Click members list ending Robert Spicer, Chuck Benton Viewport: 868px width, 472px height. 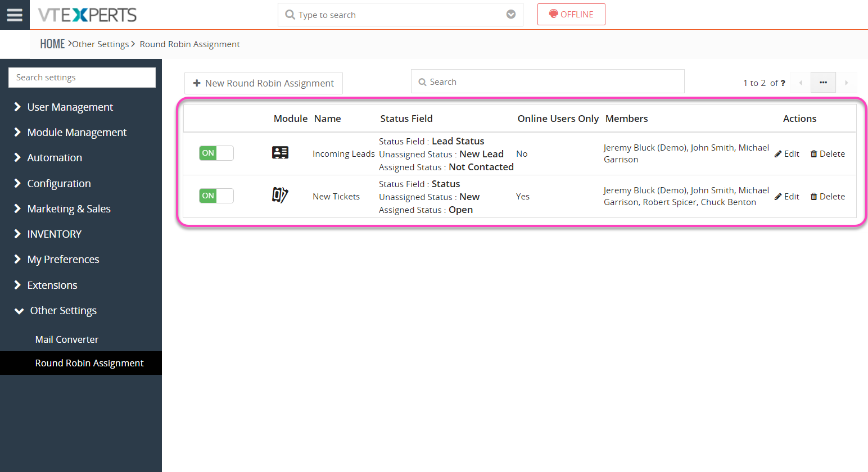coord(686,196)
